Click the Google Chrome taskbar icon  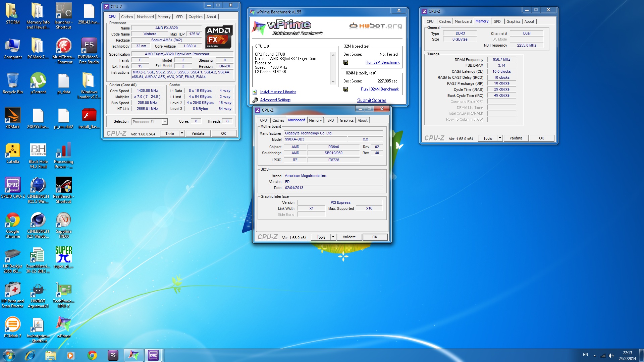(92, 355)
